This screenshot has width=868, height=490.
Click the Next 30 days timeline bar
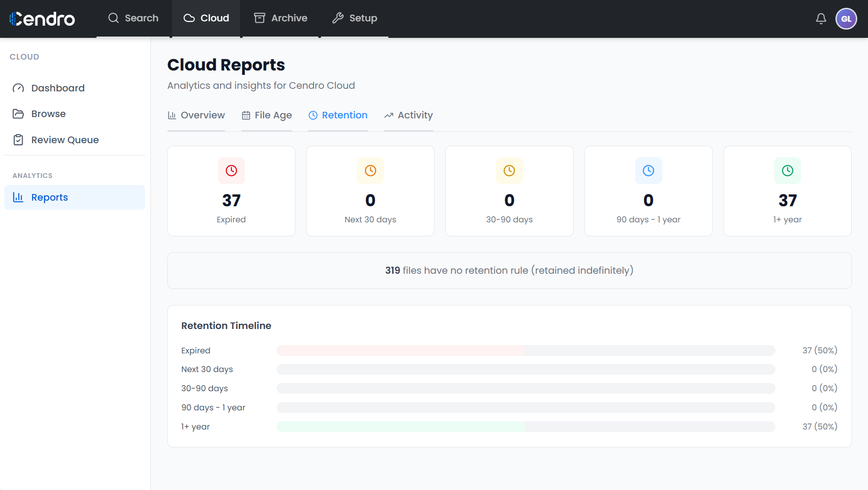point(526,369)
